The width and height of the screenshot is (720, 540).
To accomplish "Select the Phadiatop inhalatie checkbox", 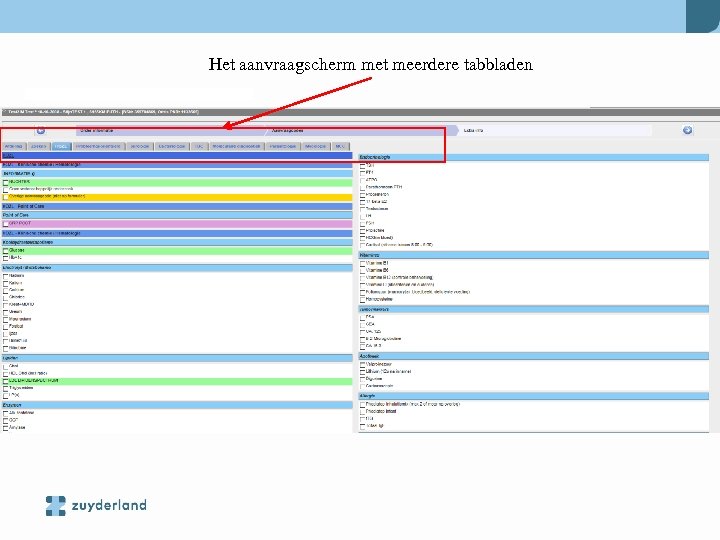I will (362, 405).
